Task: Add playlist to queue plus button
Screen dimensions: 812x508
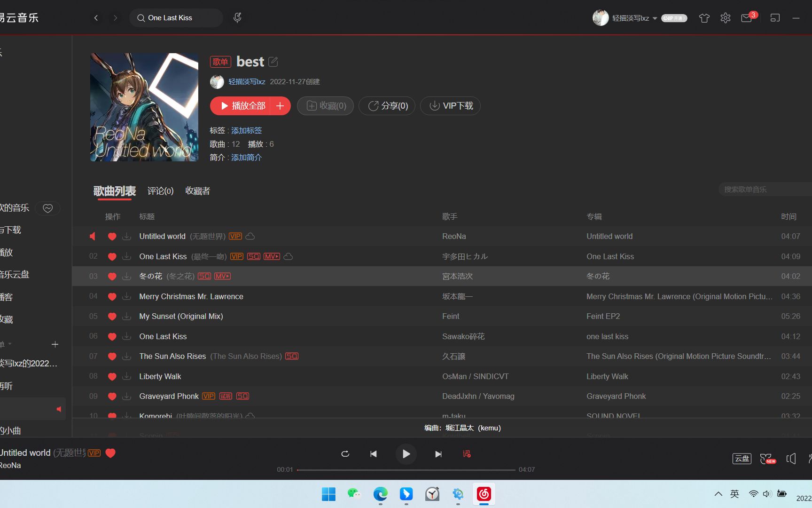Action: coord(280,106)
